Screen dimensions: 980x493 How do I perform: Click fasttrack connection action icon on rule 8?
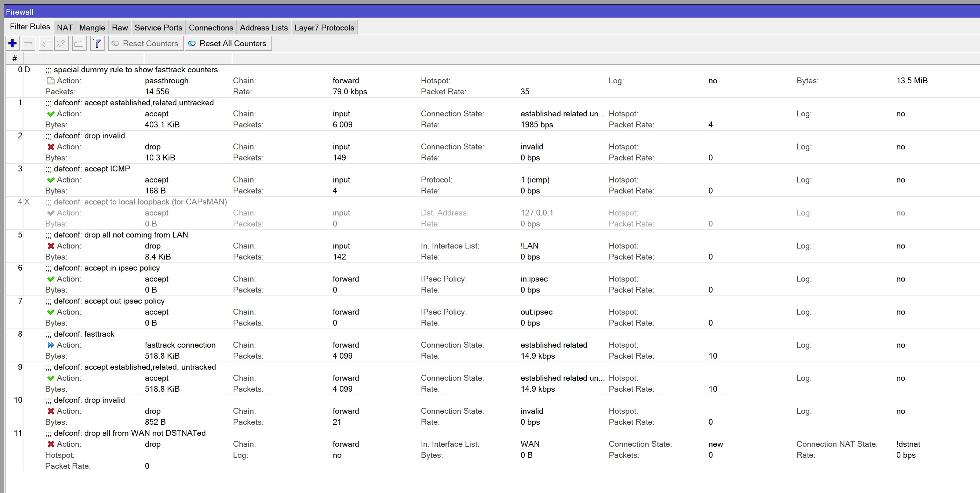coord(51,345)
